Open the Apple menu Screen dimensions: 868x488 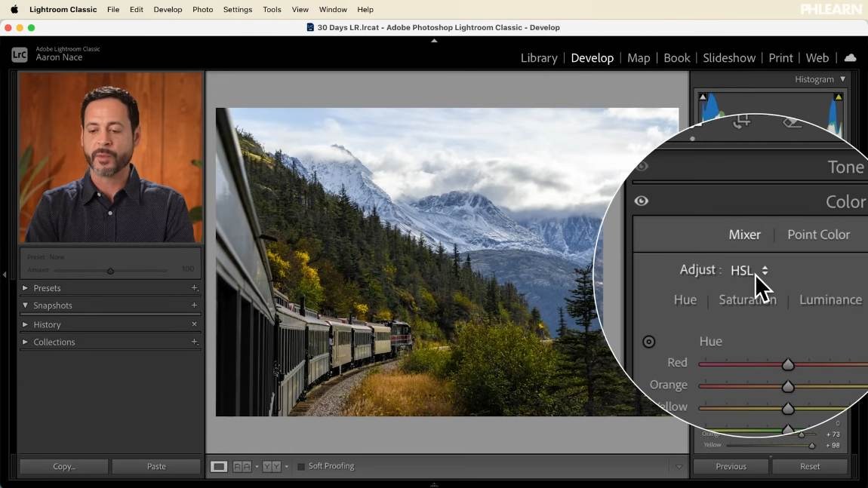click(x=14, y=9)
